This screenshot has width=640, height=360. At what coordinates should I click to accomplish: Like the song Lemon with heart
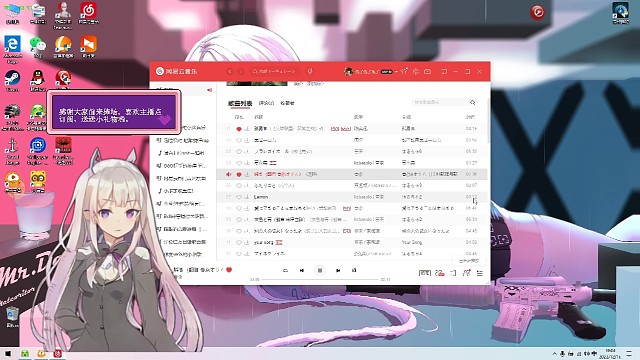click(x=239, y=197)
